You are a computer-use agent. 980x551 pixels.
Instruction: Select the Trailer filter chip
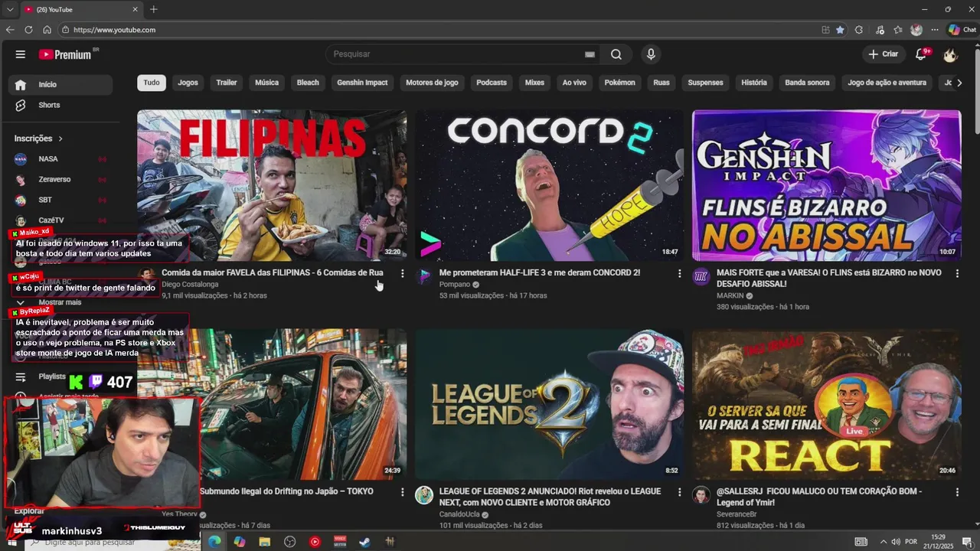click(226, 83)
